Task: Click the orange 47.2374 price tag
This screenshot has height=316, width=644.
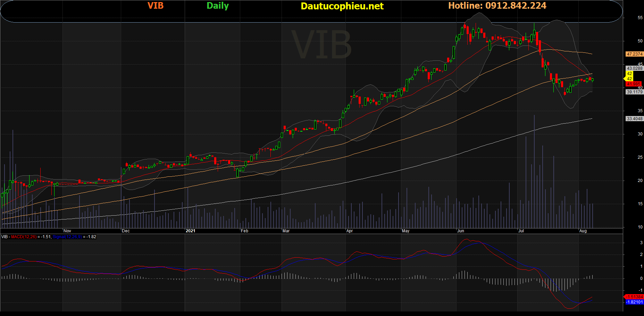Action: [634, 54]
